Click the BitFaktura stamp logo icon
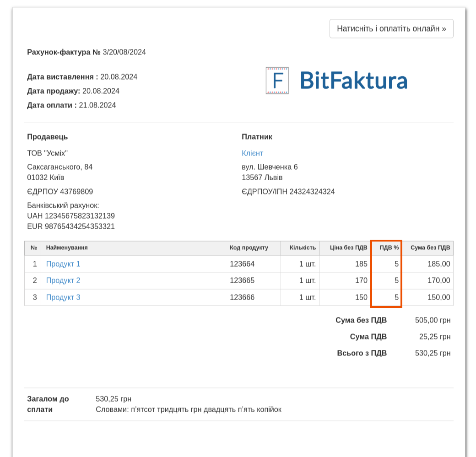This screenshot has height=457, width=476. click(x=277, y=81)
